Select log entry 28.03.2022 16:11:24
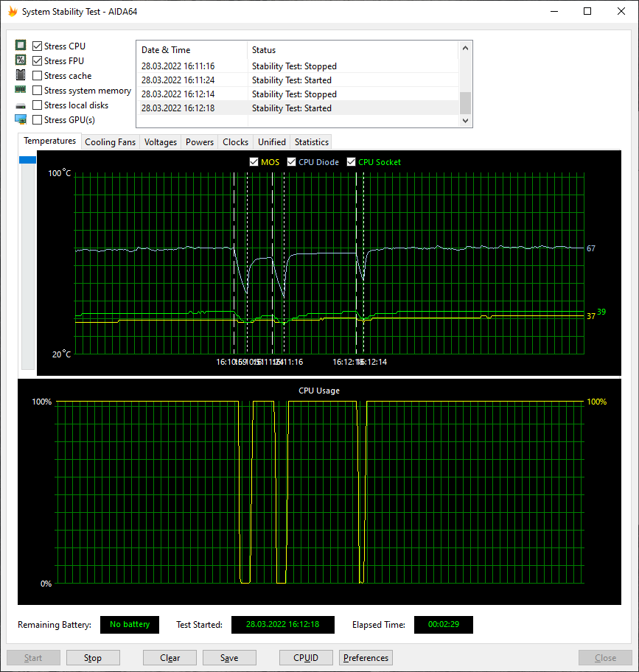 tap(298, 80)
